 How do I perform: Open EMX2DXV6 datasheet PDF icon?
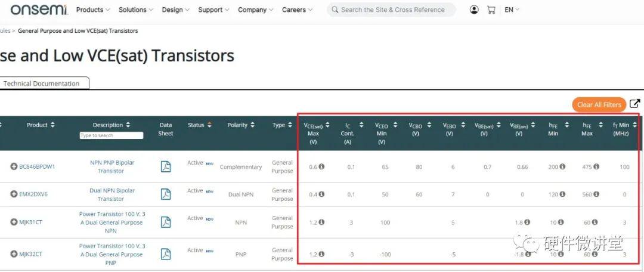[x=166, y=194]
